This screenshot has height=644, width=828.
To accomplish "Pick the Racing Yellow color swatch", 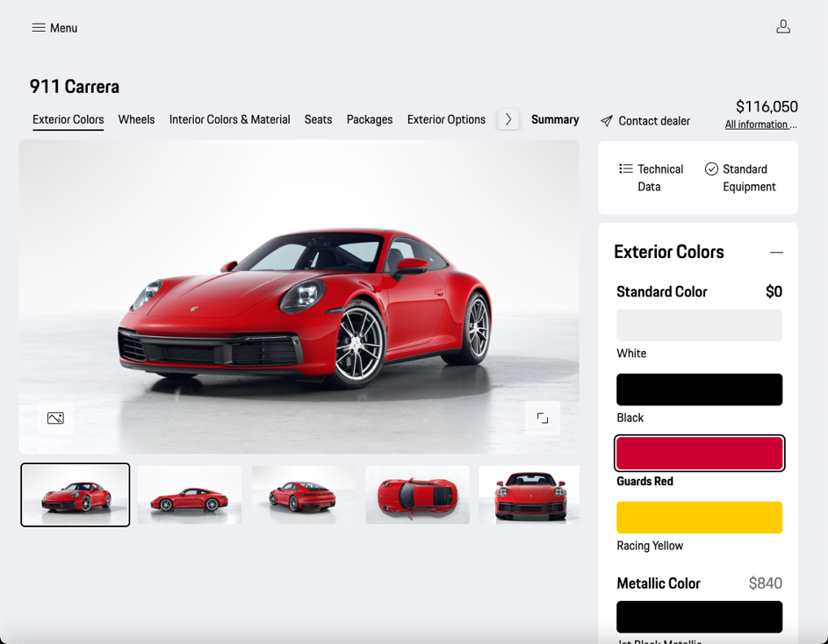I will tap(699, 518).
